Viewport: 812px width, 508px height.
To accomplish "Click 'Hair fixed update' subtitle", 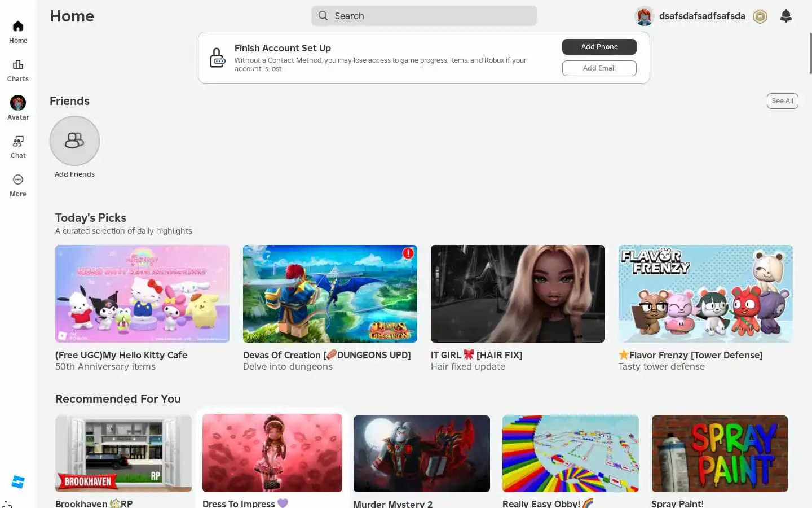I will click(x=468, y=367).
